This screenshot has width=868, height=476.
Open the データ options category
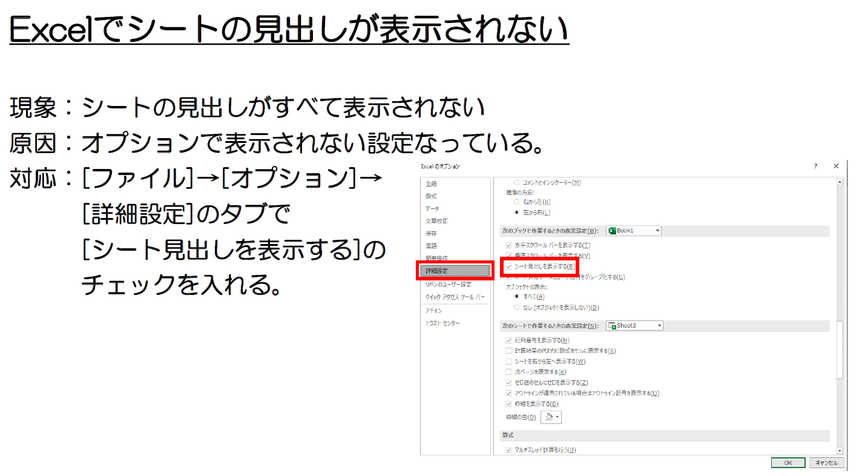[x=455, y=208]
